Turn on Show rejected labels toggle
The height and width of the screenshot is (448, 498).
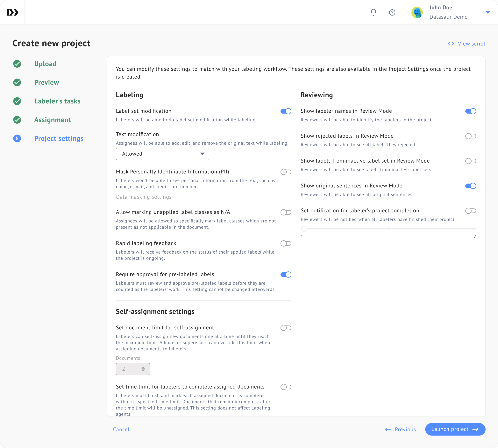click(x=470, y=136)
